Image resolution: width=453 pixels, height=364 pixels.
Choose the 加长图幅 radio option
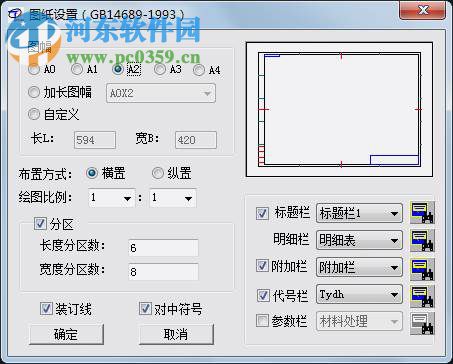click(34, 92)
